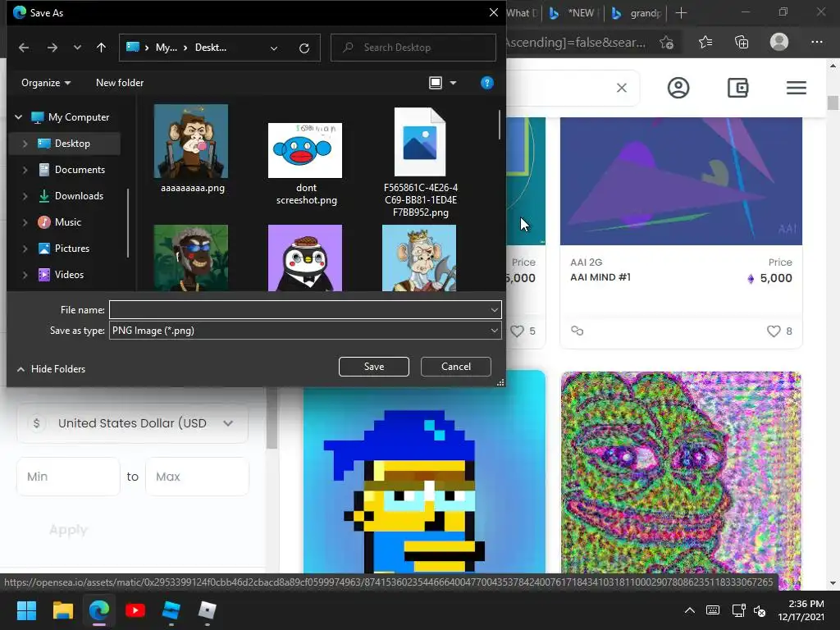Open the Edge profile avatar
The height and width of the screenshot is (630, 840).
pos(779,42)
